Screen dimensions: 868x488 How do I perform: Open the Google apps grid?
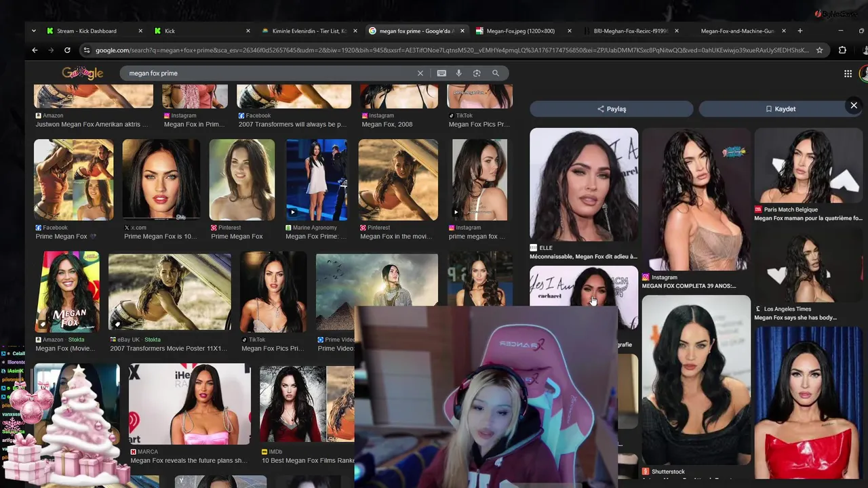[848, 73]
